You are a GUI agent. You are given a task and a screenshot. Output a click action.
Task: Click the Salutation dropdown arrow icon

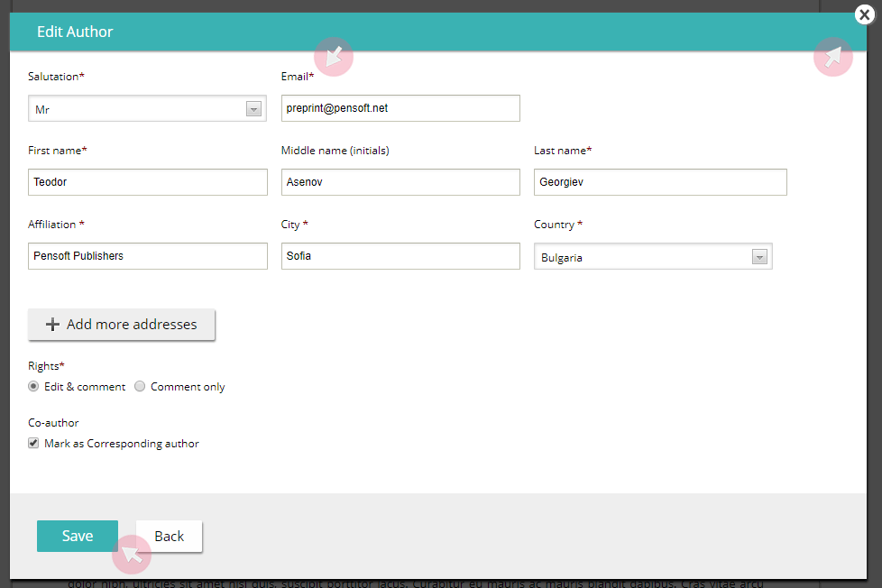253,109
